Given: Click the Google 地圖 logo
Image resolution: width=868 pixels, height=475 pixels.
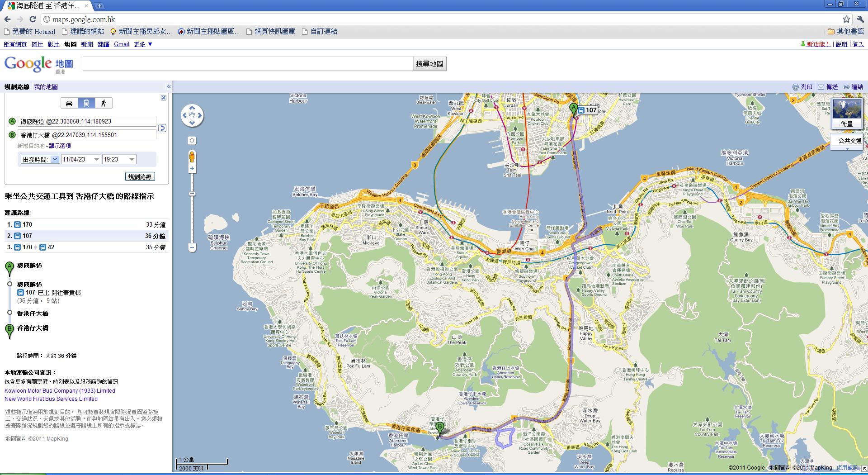Looking at the screenshot, I should [39, 65].
